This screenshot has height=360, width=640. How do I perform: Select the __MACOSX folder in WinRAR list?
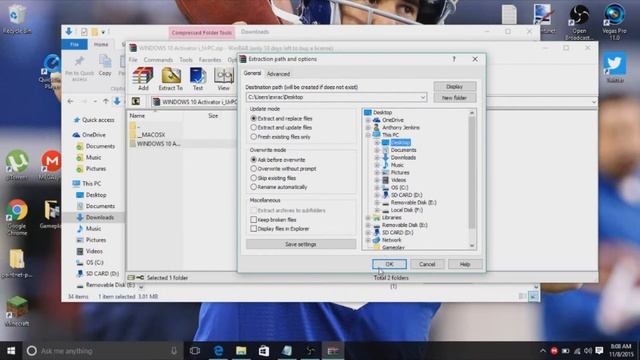[x=151, y=134]
